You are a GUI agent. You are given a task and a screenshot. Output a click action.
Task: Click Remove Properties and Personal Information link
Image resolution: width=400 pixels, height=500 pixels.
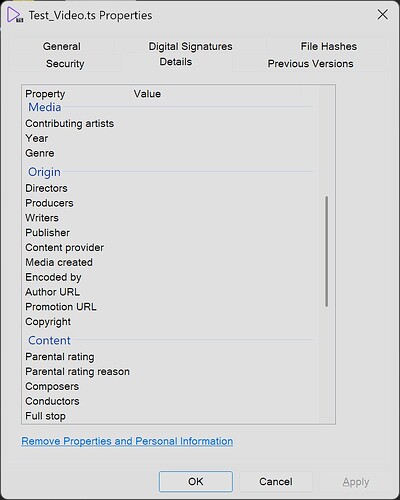(127, 441)
